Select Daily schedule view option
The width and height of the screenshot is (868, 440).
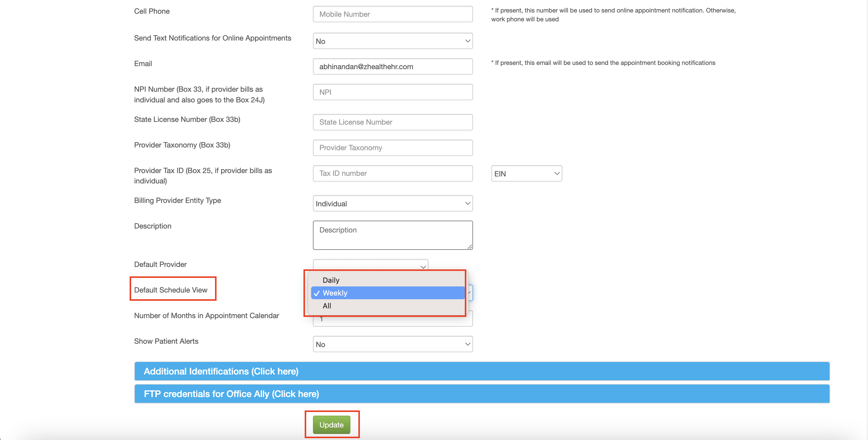tap(388, 280)
